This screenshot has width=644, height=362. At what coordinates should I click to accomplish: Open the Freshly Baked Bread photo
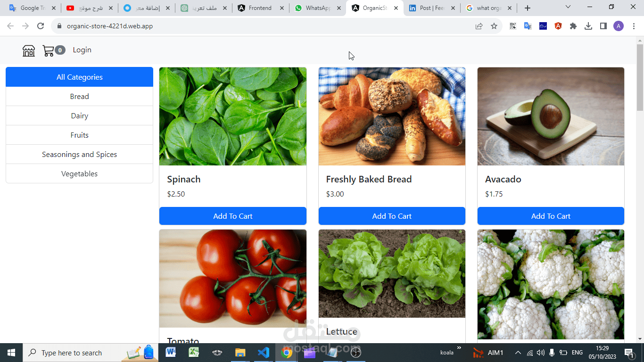(x=392, y=116)
